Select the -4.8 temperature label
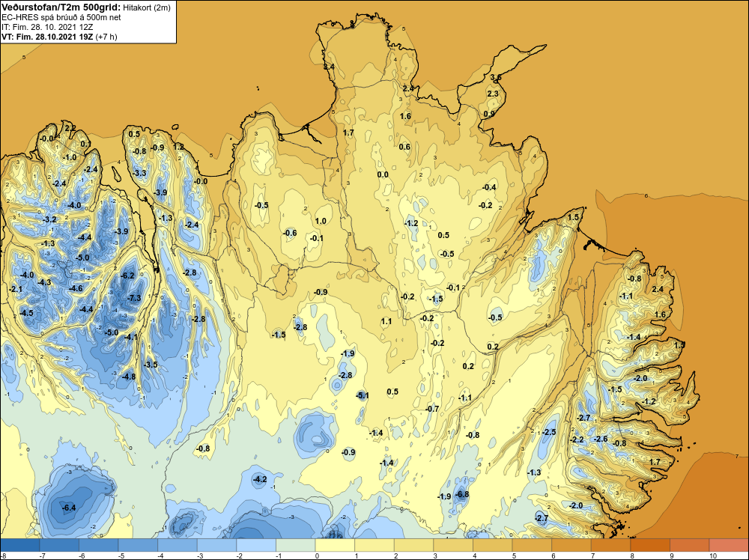749x560 pixels. (x=129, y=377)
